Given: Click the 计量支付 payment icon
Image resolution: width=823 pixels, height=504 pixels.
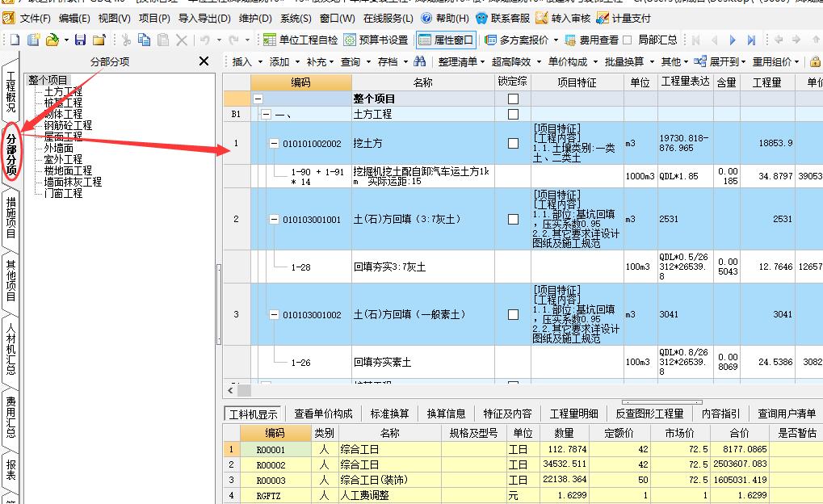Looking at the screenshot, I should [603, 19].
